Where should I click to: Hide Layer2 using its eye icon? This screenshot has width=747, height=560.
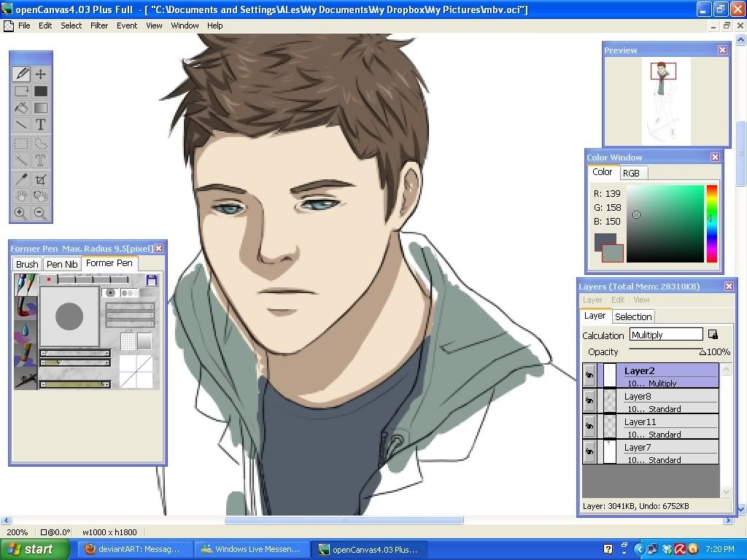click(589, 375)
